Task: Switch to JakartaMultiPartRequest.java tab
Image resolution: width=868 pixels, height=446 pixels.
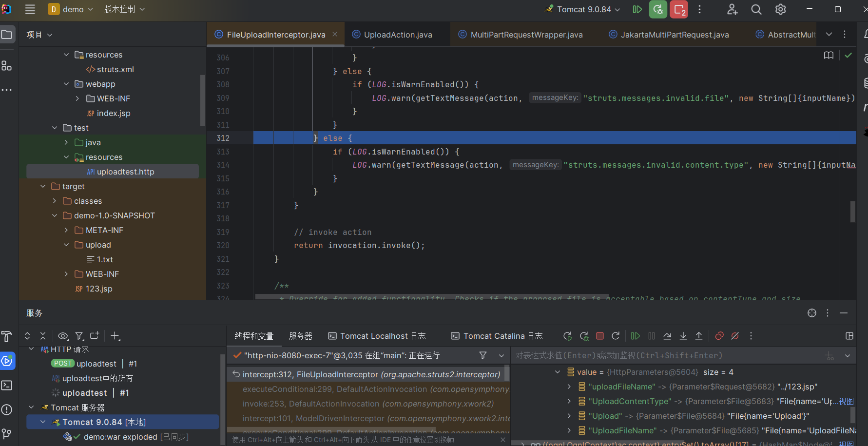Action: (675, 35)
